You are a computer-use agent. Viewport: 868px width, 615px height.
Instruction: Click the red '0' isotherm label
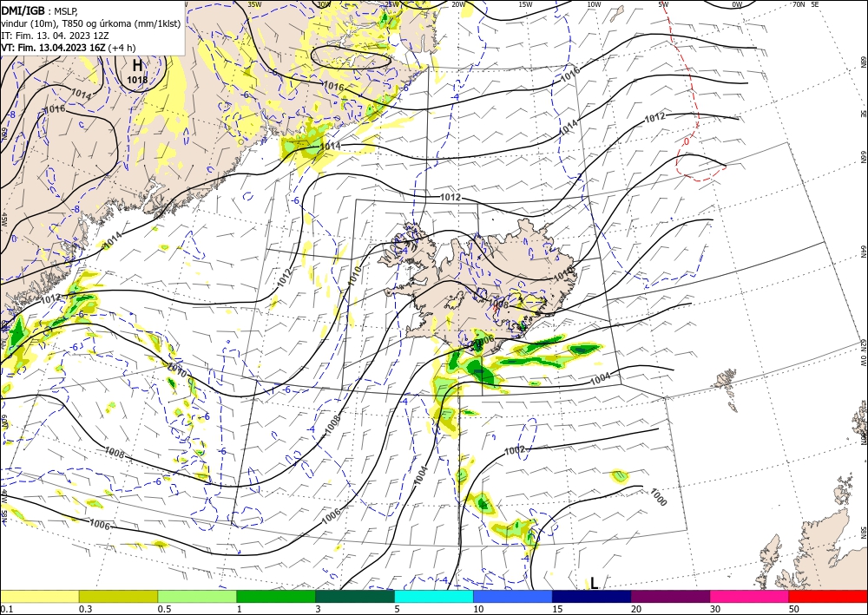[x=687, y=141]
